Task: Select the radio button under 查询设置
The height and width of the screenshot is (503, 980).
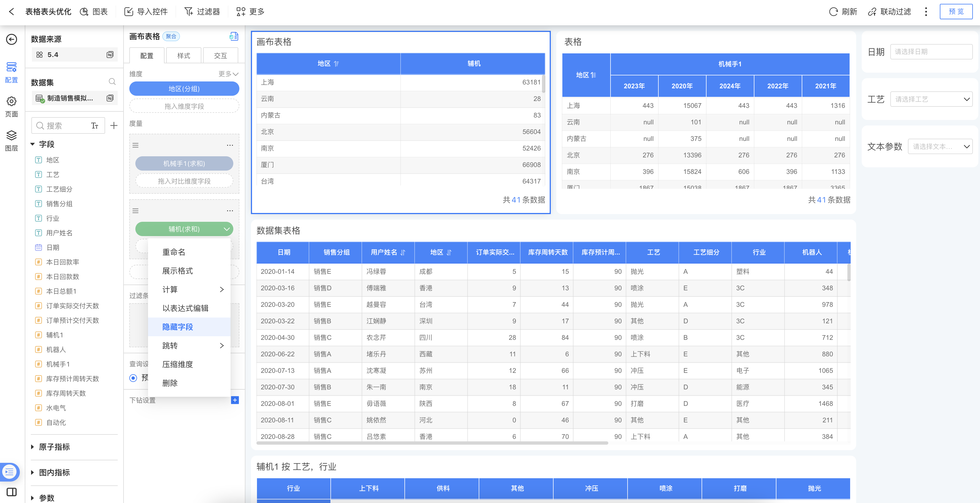Action: (x=133, y=378)
